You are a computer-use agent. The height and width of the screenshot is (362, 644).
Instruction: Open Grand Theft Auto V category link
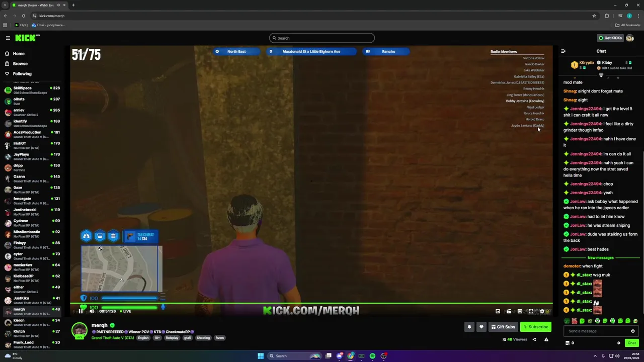[x=113, y=338]
